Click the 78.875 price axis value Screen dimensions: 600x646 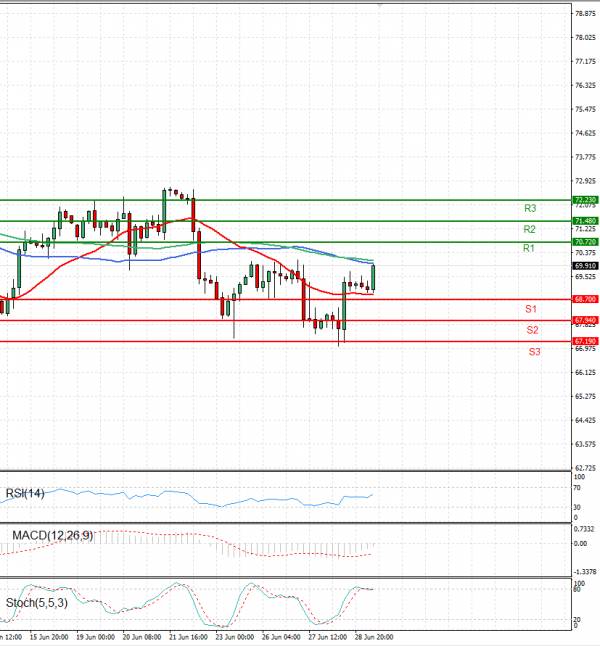(585, 14)
